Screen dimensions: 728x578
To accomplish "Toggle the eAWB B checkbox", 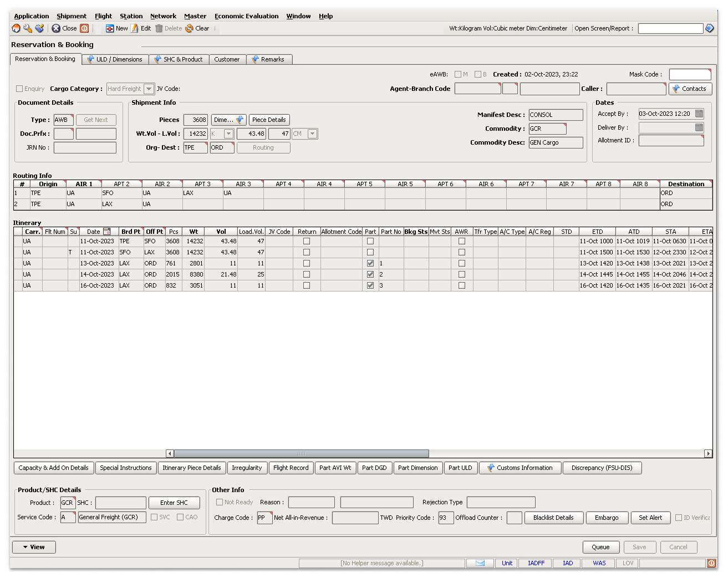I will (x=478, y=74).
